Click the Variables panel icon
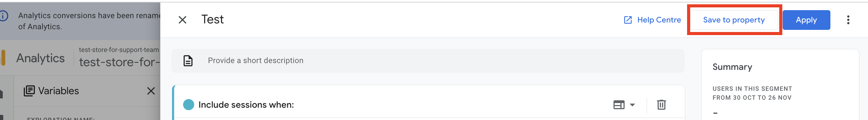Image resolution: width=868 pixels, height=120 pixels. pyautogui.click(x=29, y=91)
